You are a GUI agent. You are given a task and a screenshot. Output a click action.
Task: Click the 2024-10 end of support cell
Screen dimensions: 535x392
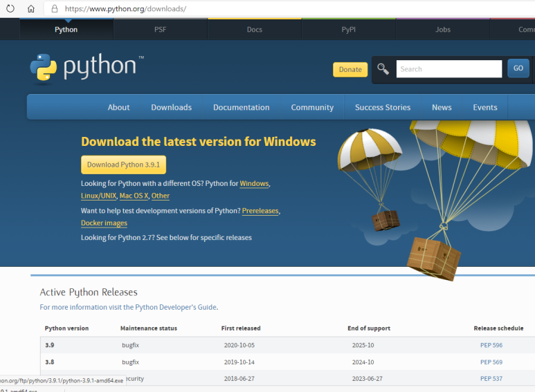pos(363,362)
